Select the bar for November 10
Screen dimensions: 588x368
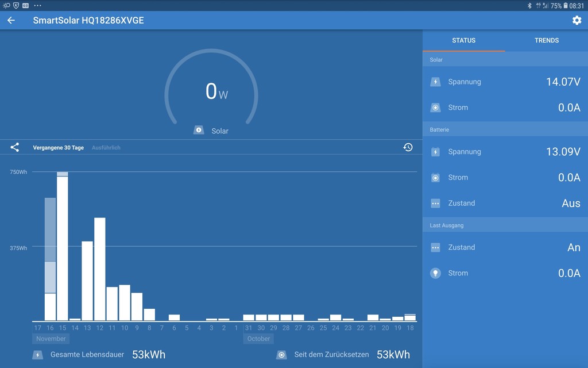tap(125, 302)
